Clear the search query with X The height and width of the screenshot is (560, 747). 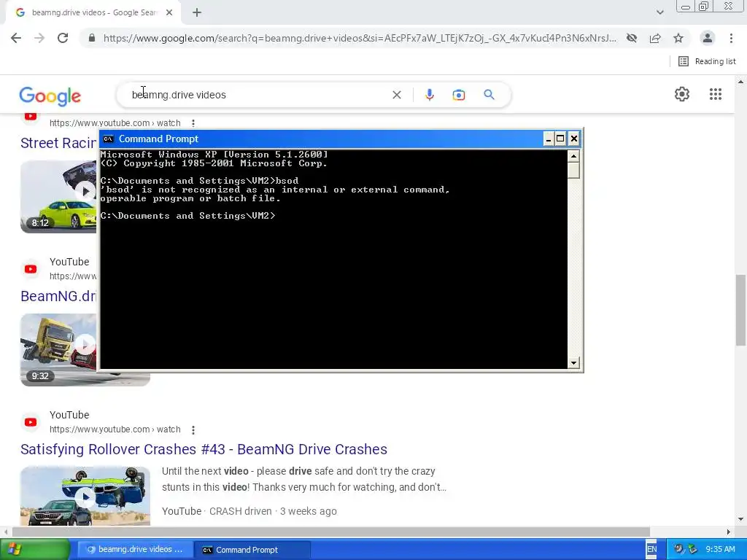click(x=396, y=95)
